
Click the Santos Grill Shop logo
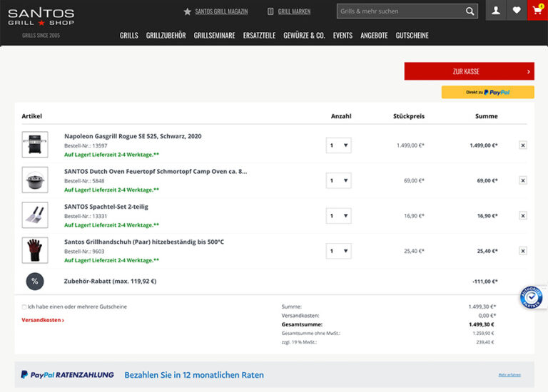click(x=41, y=17)
